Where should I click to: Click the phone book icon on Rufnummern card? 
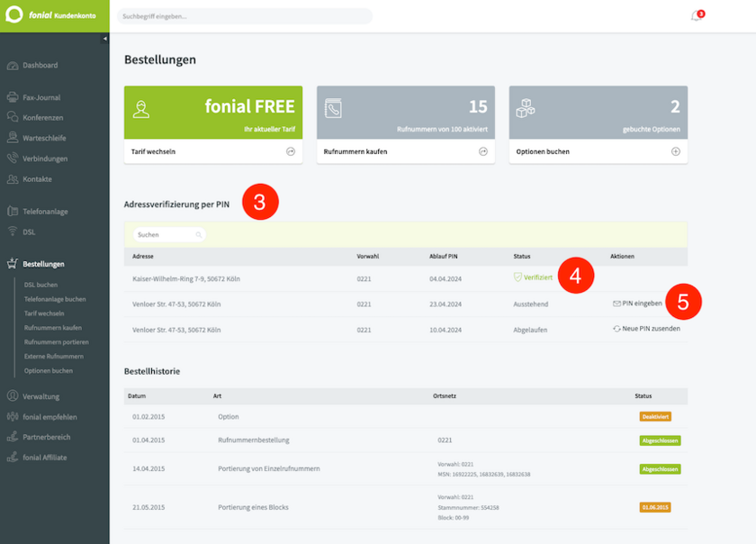click(333, 108)
